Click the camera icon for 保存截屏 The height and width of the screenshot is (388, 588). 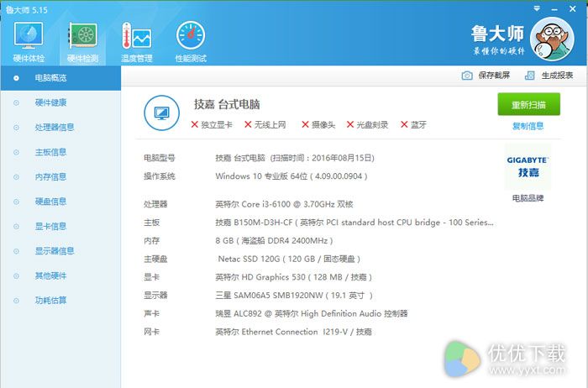tap(467, 76)
